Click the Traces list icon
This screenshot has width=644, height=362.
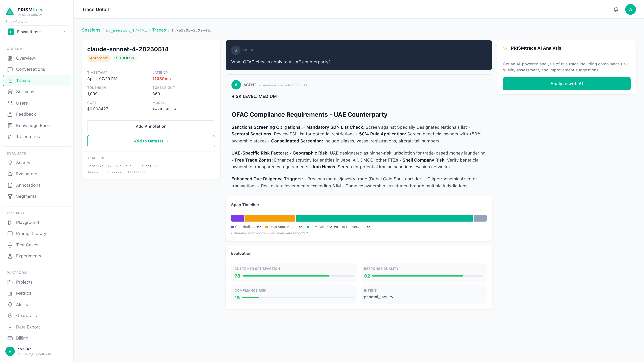[x=10, y=81]
